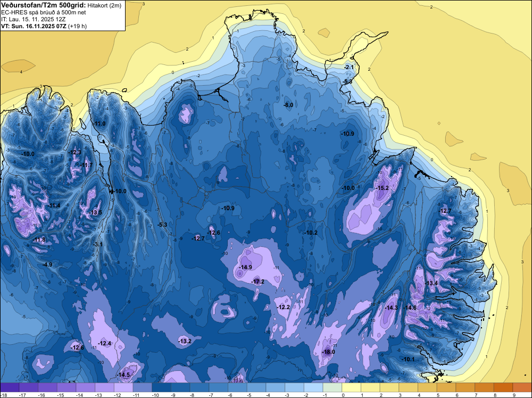Click the -11.4 temperature label
This screenshot has height=398, width=532.
click(x=54, y=205)
